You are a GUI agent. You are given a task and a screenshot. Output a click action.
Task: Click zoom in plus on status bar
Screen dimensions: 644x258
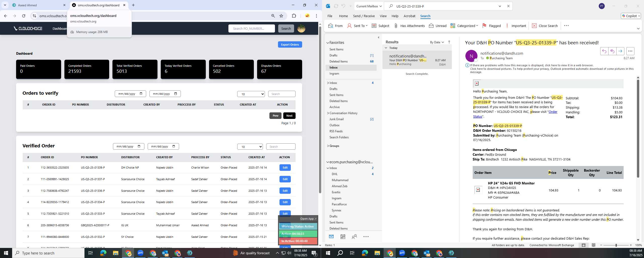coord(631,245)
